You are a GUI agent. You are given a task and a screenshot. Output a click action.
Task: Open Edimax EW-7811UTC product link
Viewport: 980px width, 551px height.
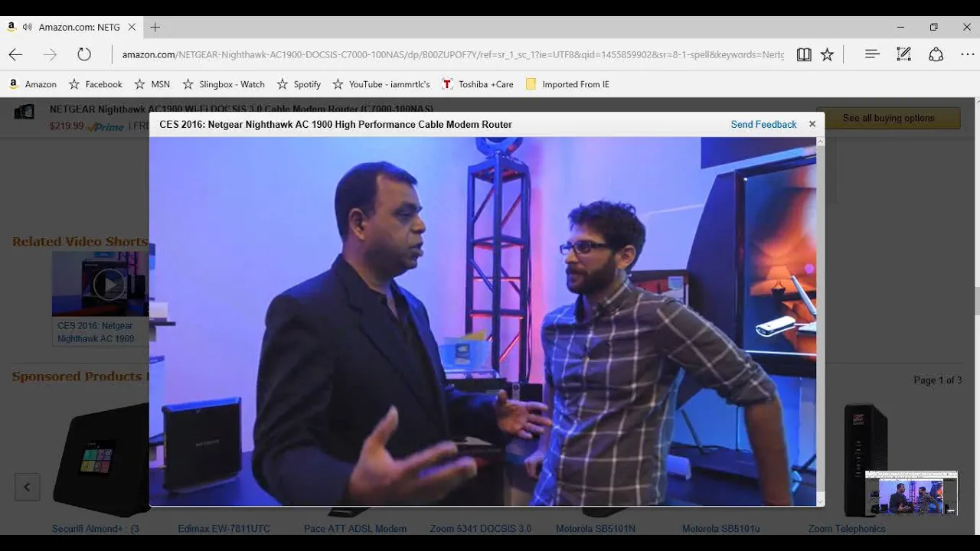[224, 529]
